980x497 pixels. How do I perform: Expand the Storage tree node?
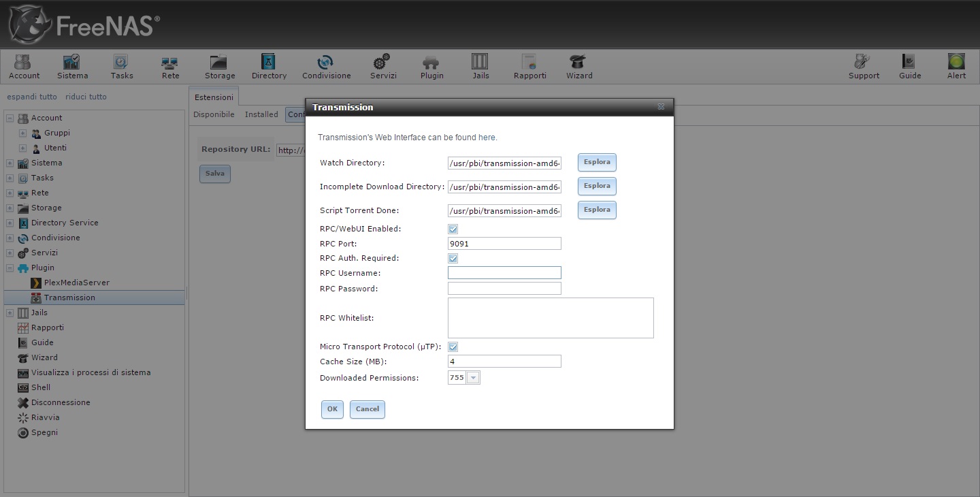10,208
